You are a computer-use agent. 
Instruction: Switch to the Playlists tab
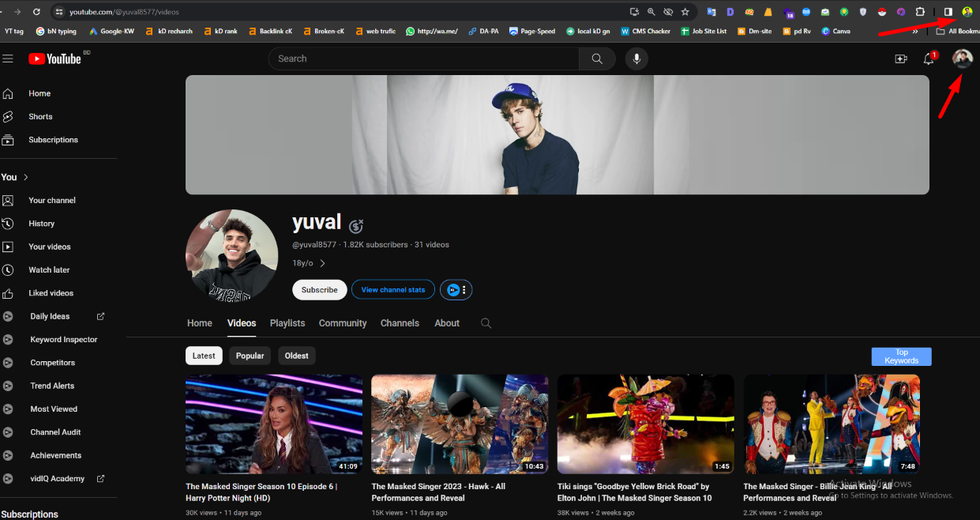(287, 323)
